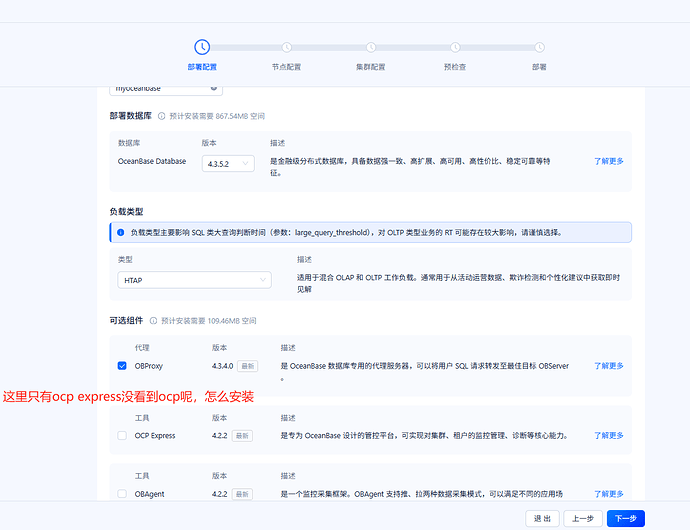The height and width of the screenshot is (530, 690).
Task: Click the OCP Express component name
Action: click(x=155, y=435)
